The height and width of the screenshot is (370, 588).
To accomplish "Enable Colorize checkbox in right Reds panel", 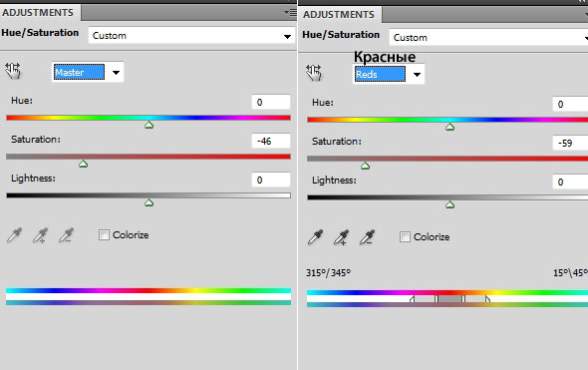I will pyautogui.click(x=405, y=236).
